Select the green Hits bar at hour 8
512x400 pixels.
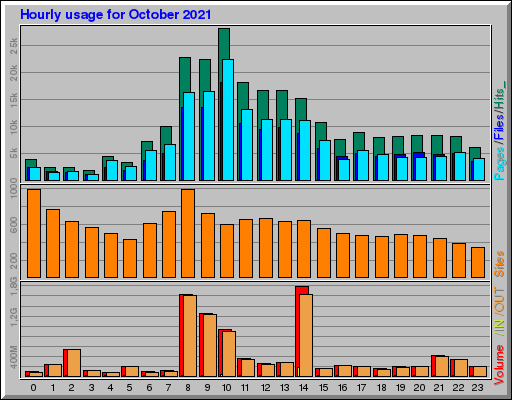point(185,75)
